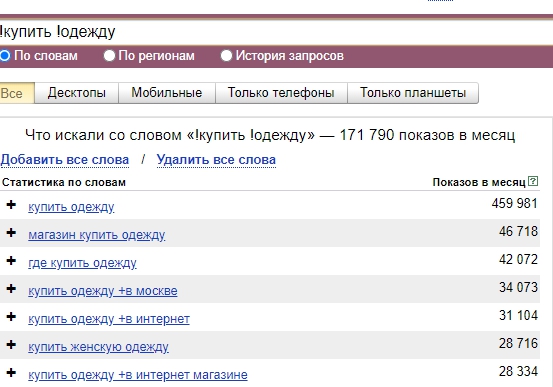The height and width of the screenshot is (387, 553).
Task: Open the 'купить одежду +в интернет магазине' query link
Action: click(138, 375)
